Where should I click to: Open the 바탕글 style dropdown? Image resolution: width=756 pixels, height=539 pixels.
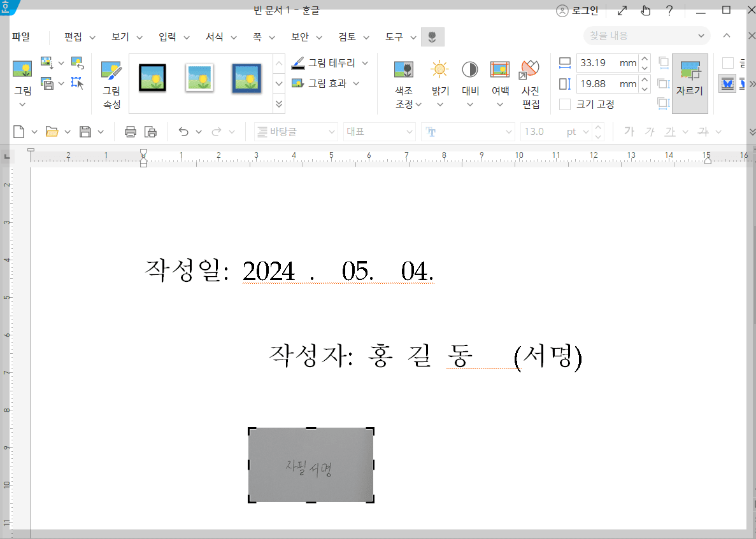click(x=296, y=131)
